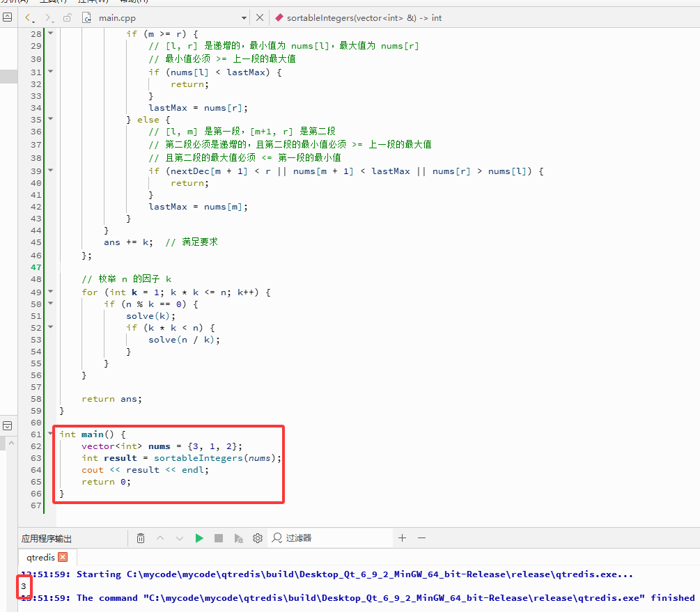700x612 pixels.
Task: Go back with the navigation arrow
Action: pyautogui.click(x=29, y=18)
